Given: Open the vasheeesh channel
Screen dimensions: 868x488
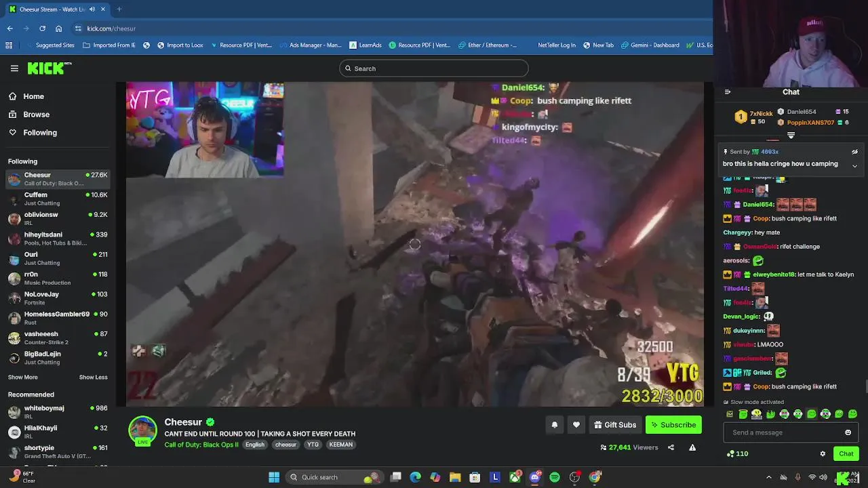Looking at the screenshot, I should pyautogui.click(x=58, y=338).
